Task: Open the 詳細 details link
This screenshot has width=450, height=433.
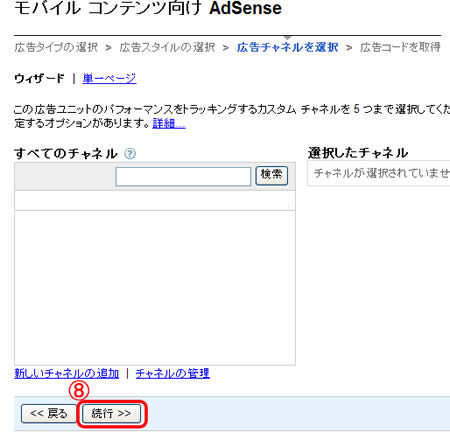Action: 169,123
